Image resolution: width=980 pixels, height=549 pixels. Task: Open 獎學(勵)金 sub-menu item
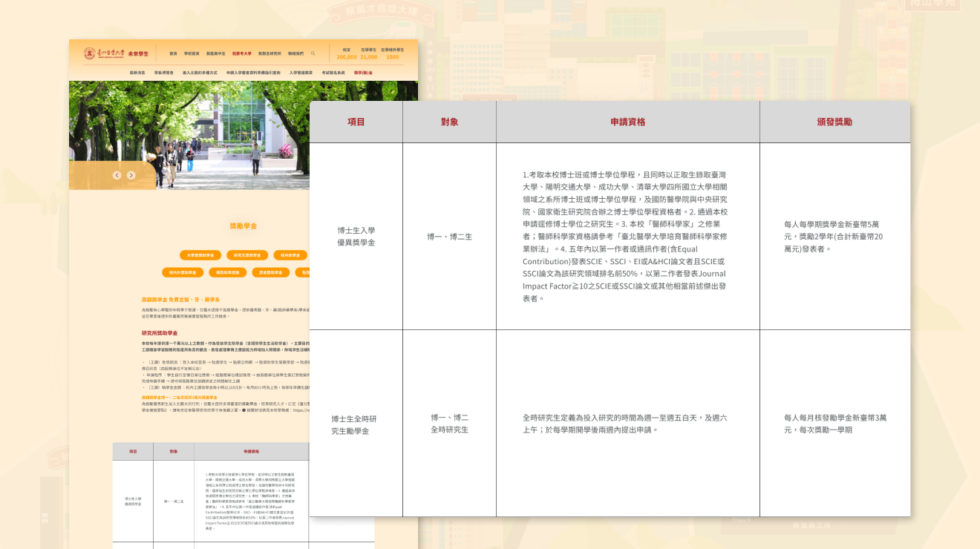pos(363,73)
